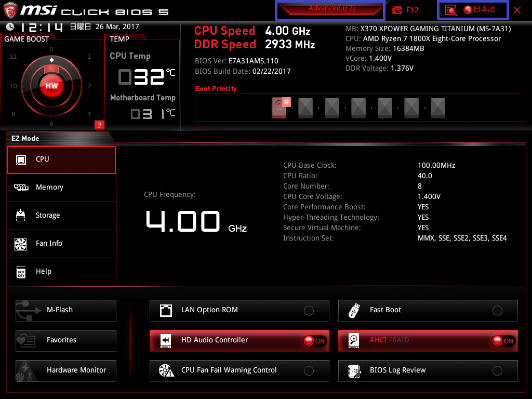Click the CPU Temp reading 32°C
Image resolution: width=532 pixels, height=399 pixels.
(147, 76)
